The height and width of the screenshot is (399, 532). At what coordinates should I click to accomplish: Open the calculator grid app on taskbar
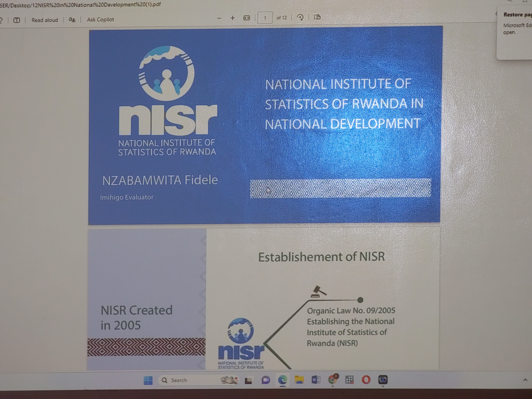[349, 380]
